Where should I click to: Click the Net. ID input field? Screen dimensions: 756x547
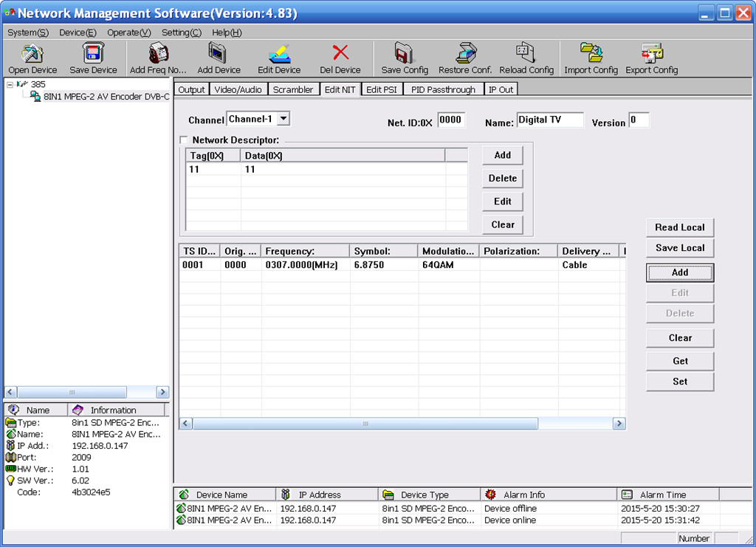tap(451, 120)
